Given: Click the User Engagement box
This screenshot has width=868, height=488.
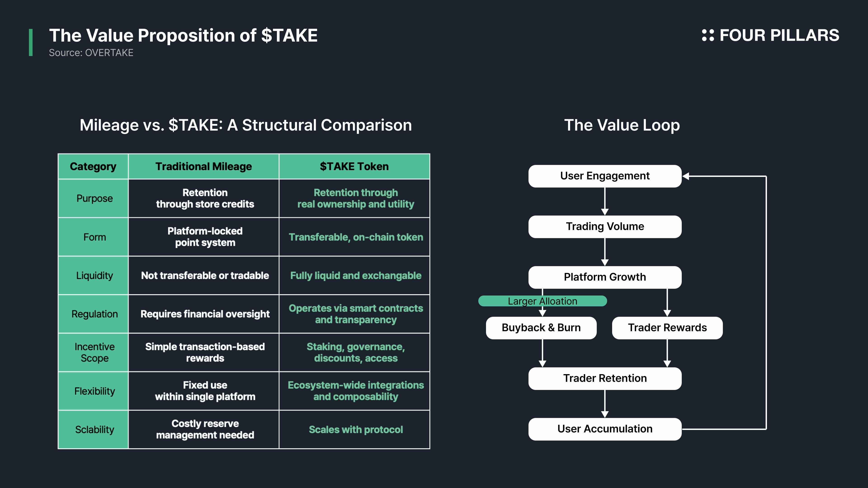Looking at the screenshot, I should point(604,176).
